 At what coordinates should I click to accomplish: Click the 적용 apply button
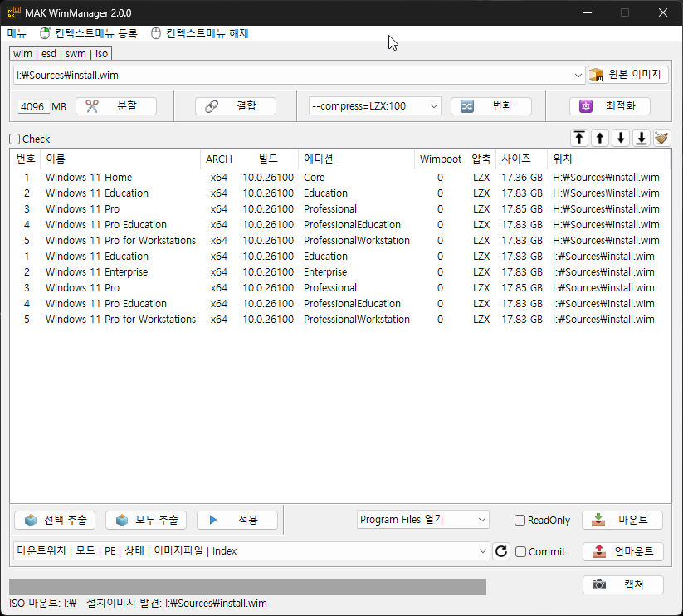pyautogui.click(x=237, y=521)
